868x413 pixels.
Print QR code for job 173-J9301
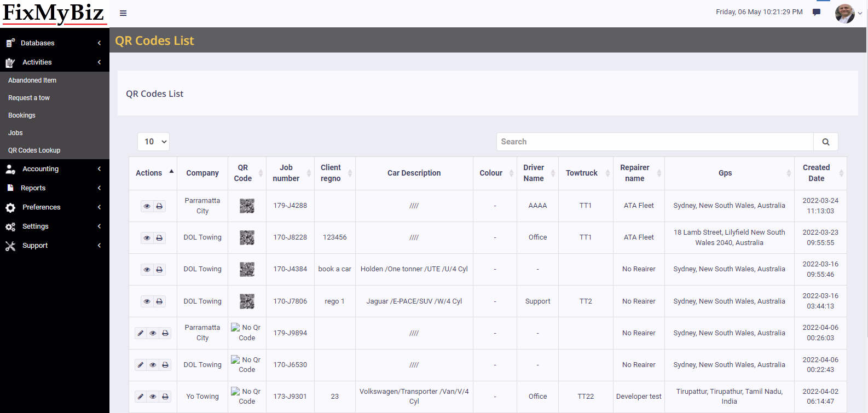[x=165, y=397]
